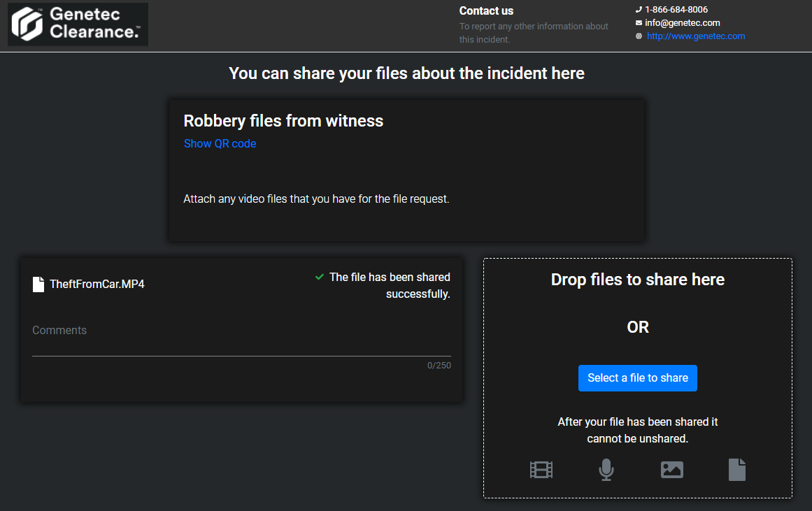812x511 pixels.
Task: Click 'The file has been shared successfully' message
Action: point(390,285)
